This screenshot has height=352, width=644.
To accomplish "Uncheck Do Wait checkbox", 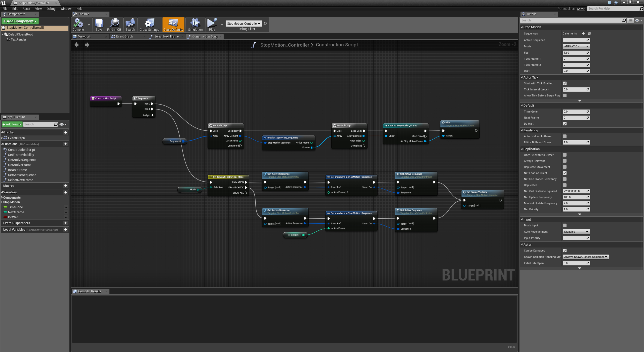I will click(x=565, y=124).
